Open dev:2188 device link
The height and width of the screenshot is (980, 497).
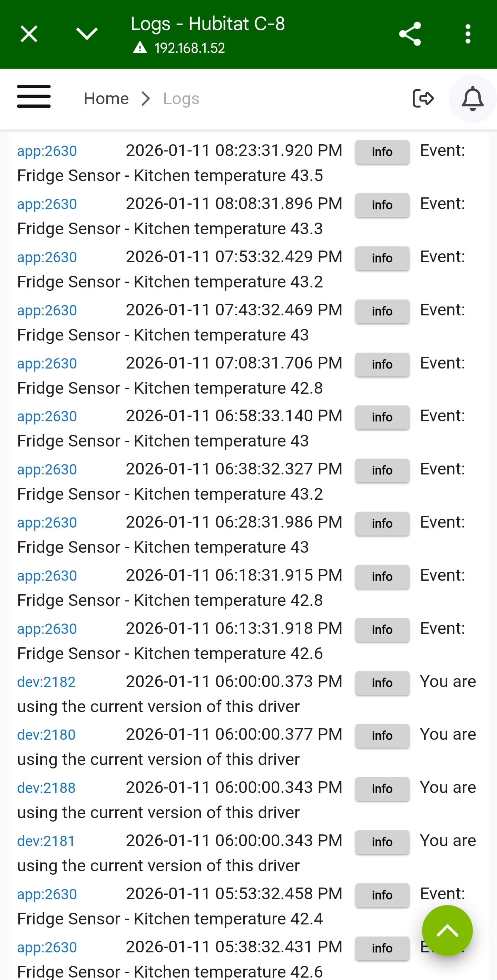coord(47,788)
